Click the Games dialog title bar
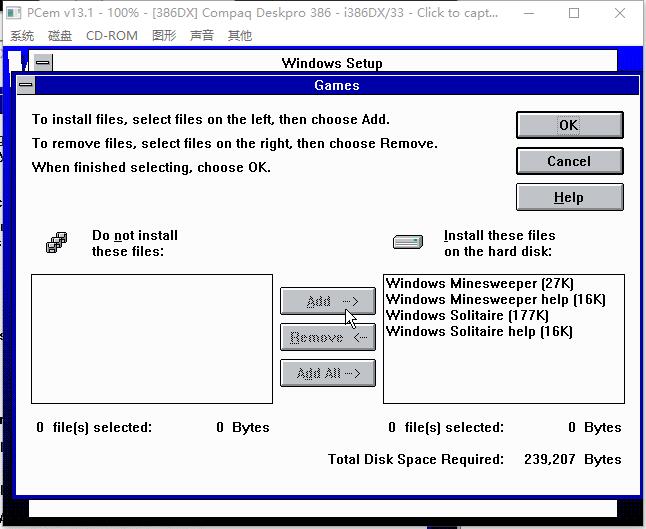646x529 pixels. tap(337, 85)
